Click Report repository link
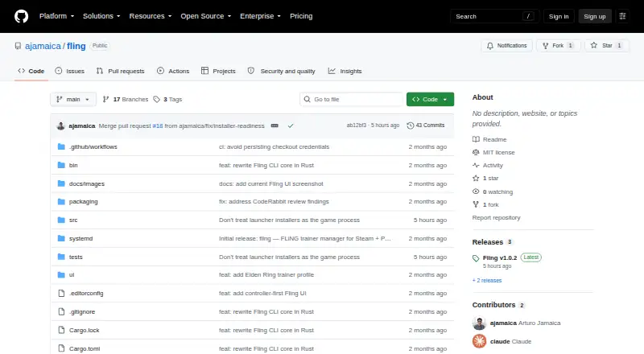This screenshot has width=644, height=354. [x=496, y=218]
